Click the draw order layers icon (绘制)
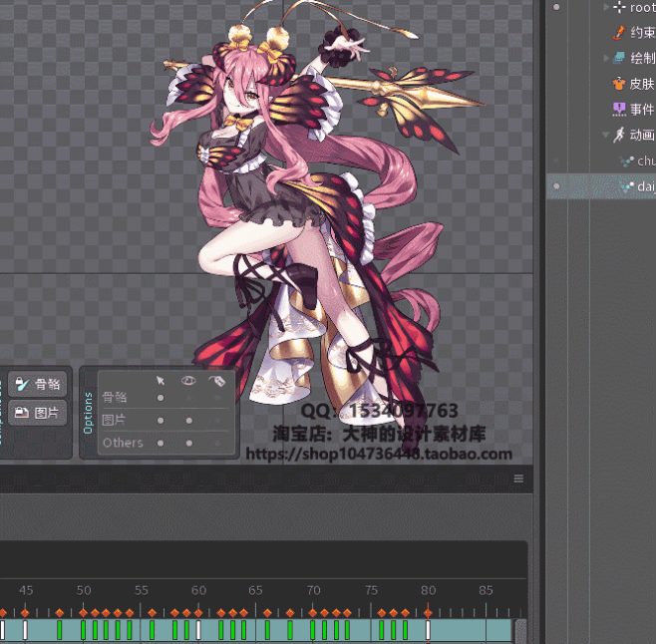Image resolution: width=656 pixels, height=644 pixels. [619, 59]
